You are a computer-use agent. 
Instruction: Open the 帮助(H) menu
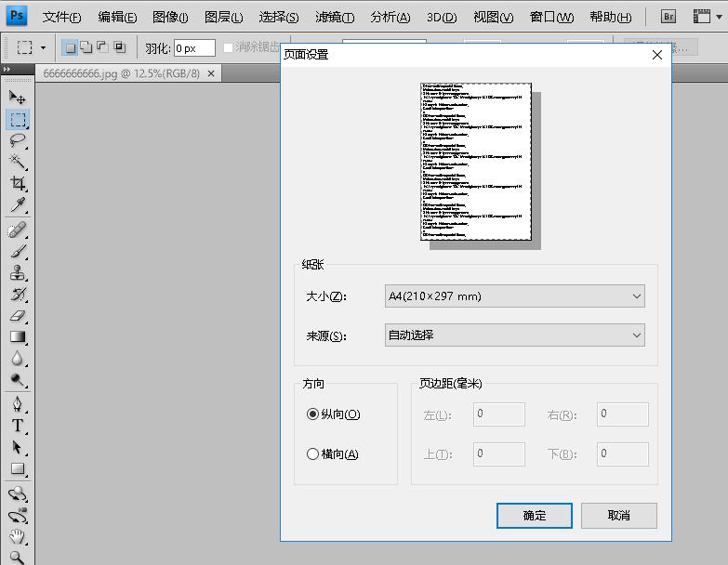coord(611,17)
